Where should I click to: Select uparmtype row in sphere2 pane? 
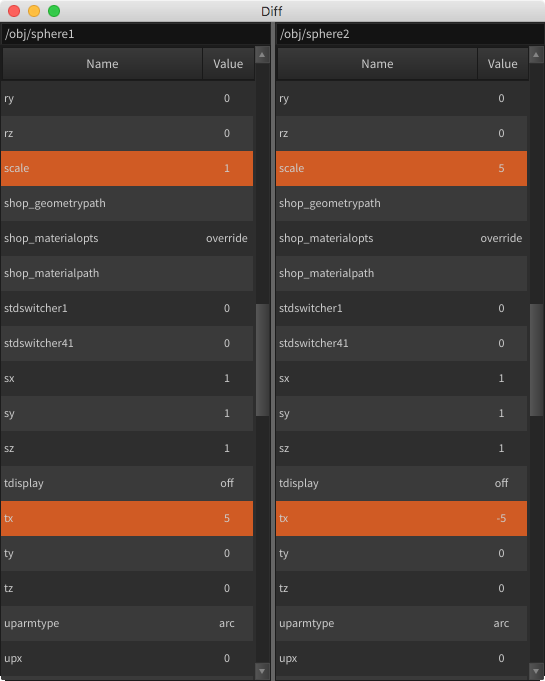tap(401, 624)
